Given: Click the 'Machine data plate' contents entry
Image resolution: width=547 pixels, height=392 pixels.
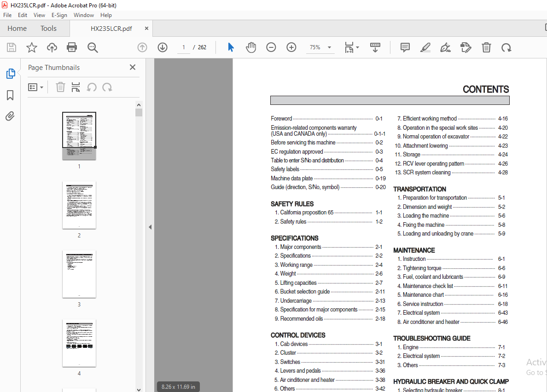Looking at the screenshot, I should [328, 179].
